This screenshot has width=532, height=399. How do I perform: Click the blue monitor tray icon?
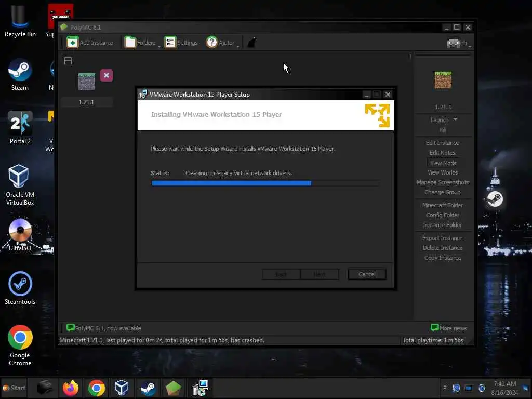[x=469, y=388]
